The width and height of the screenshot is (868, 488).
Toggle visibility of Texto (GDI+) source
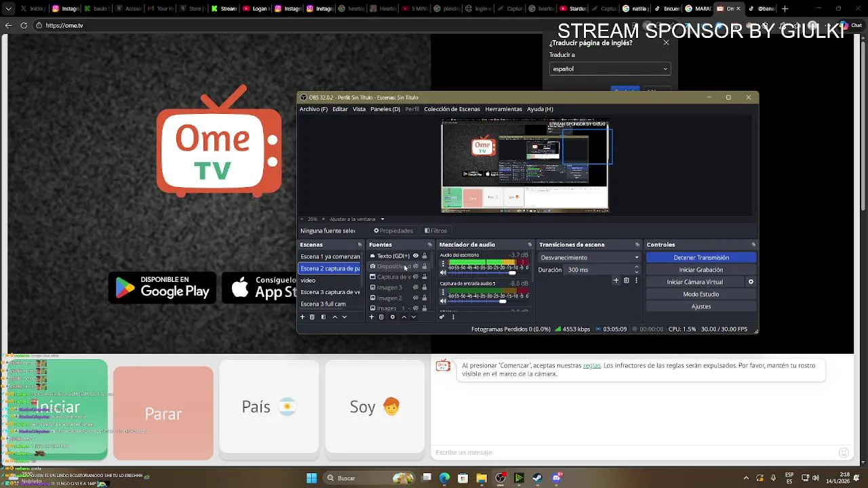click(x=416, y=256)
